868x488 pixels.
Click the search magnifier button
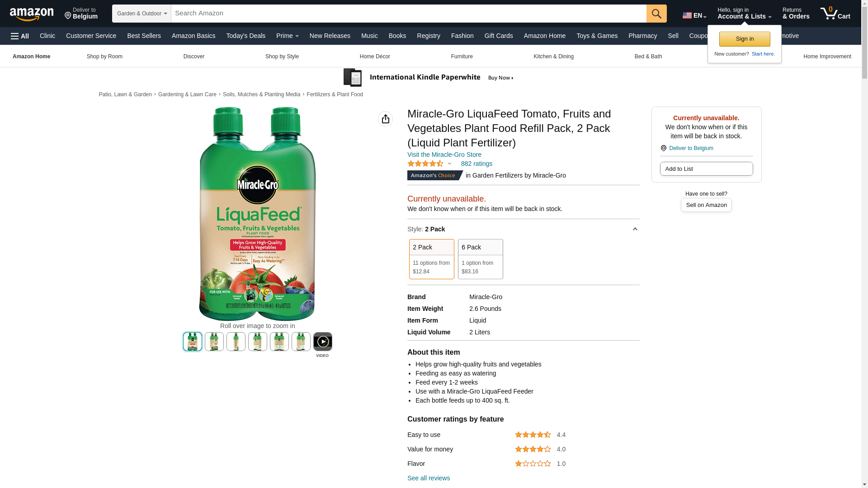(x=656, y=14)
